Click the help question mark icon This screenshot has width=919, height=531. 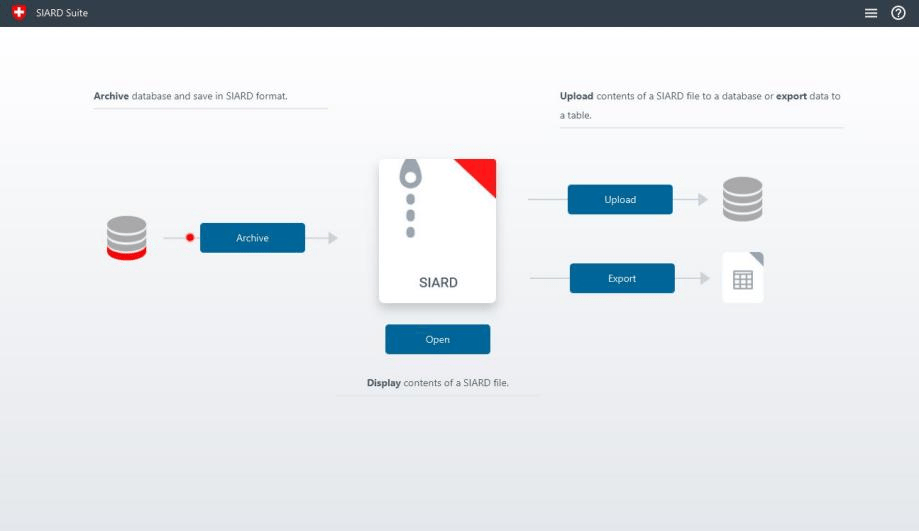pyautogui.click(x=898, y=13)
